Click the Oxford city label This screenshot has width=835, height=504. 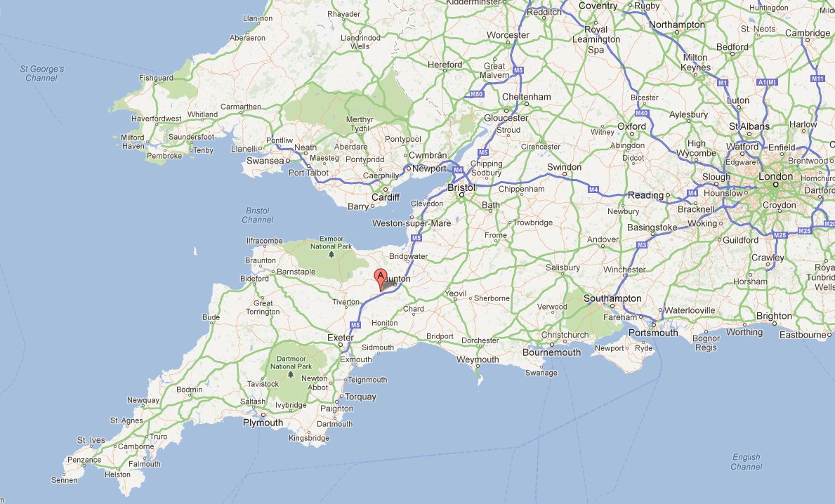click(x=631, y=126)
